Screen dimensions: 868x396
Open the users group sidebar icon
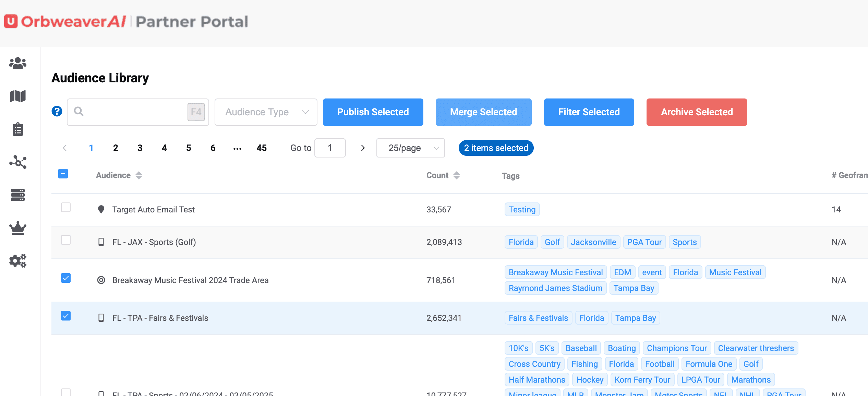pyautogui.click(x=18, y=63)
